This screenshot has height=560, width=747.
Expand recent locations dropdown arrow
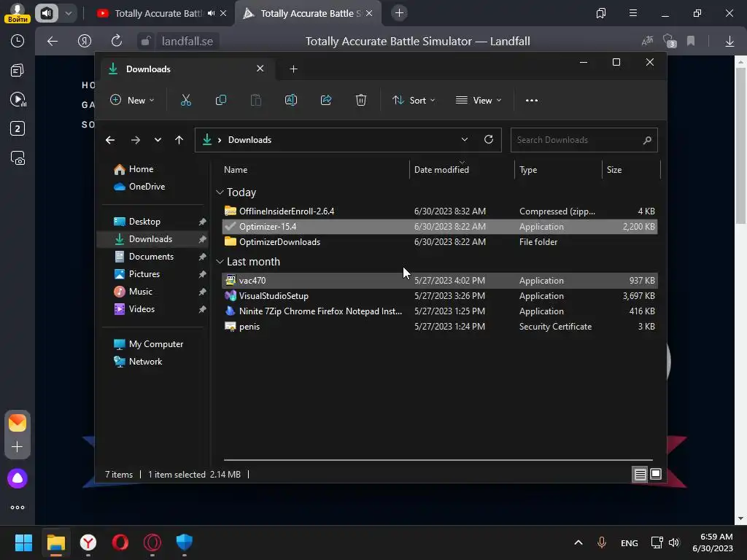(158, 140)
